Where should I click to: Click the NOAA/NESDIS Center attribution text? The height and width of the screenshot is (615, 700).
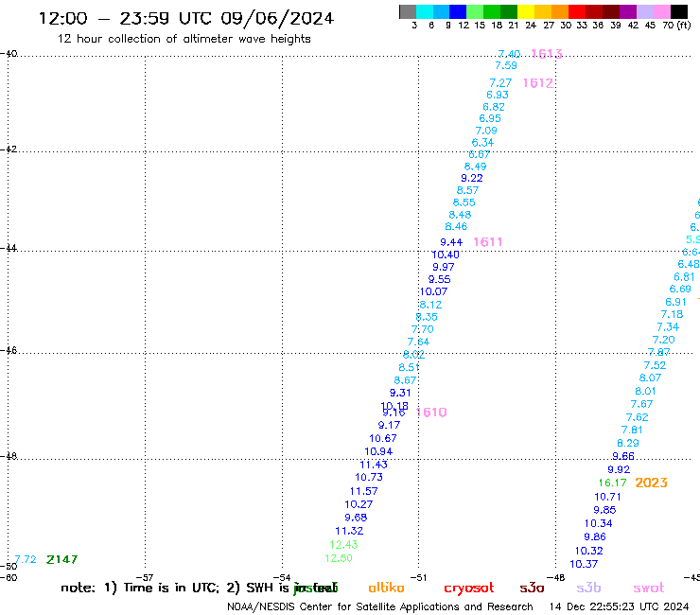(380, 607)
